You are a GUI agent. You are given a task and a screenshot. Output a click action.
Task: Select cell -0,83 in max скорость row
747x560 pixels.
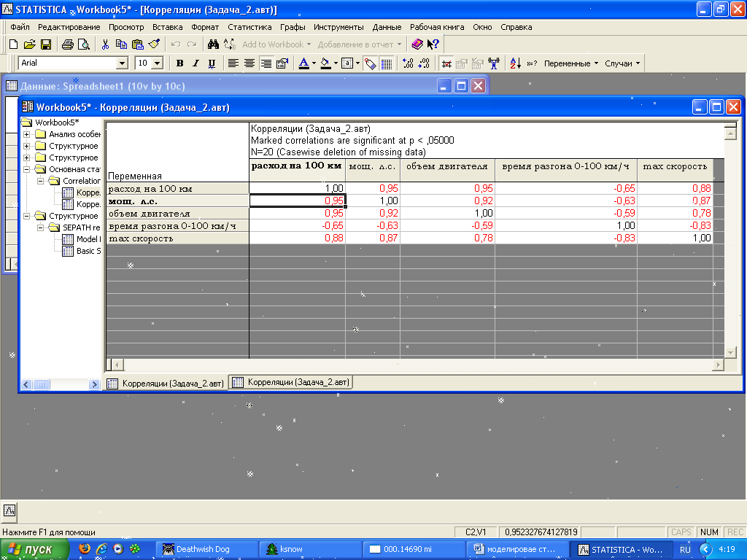(565, 238)
